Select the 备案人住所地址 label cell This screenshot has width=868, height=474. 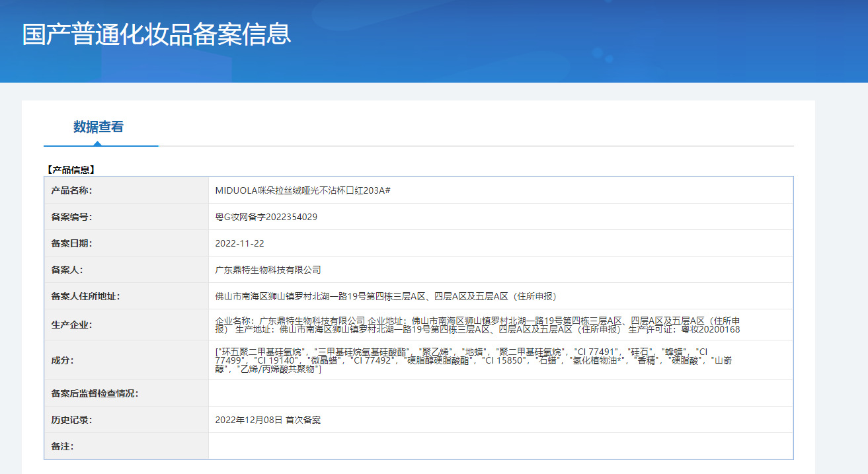(x=126, y=296)
